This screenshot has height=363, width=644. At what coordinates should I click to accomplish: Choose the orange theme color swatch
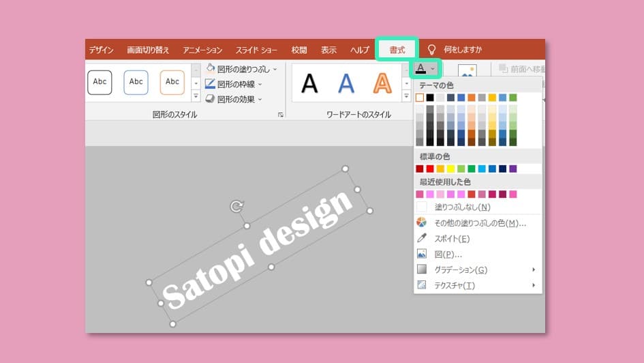[472, 98]
